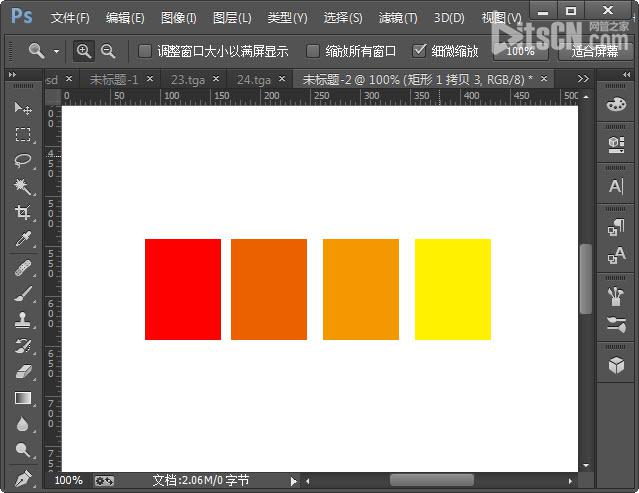Click the light orange rectangle on canvas

[x=361, y=289]
